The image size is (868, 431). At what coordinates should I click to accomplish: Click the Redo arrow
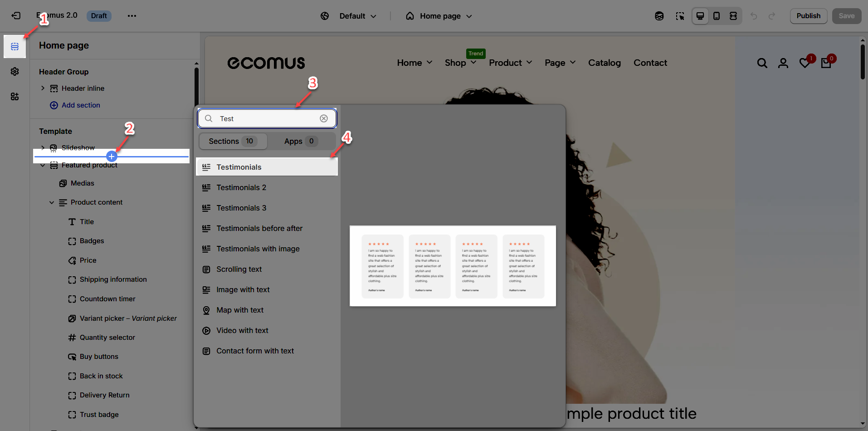(x=772, y=16)
